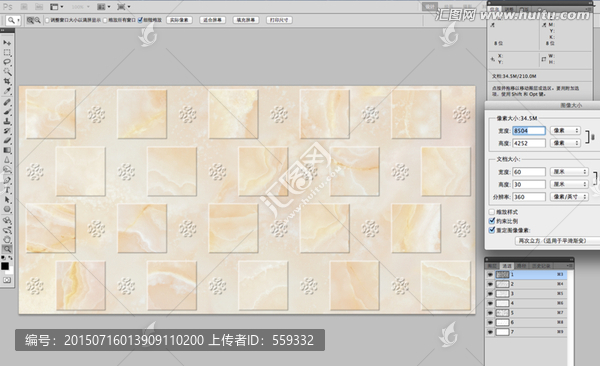Click the 适合屏幕 button
The width and height of the screenshot is (600, 366).
click(x=212, y=20)
